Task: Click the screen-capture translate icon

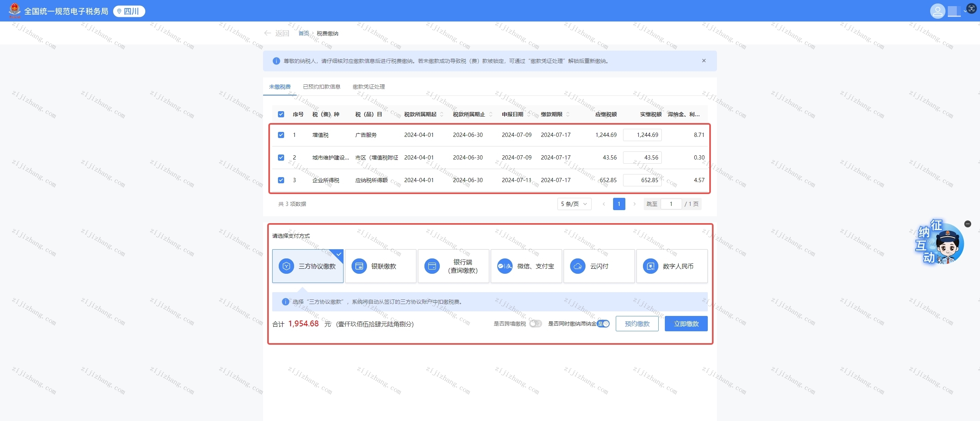Action: click(x=971, y=8)
